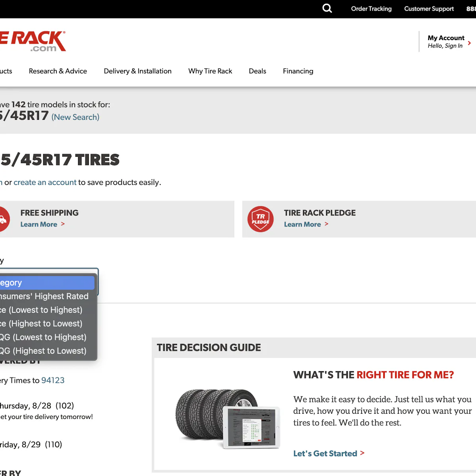The image size is (476, 476).
Task: Click the search magnifier icon
Action: click(x=327, y=8)
